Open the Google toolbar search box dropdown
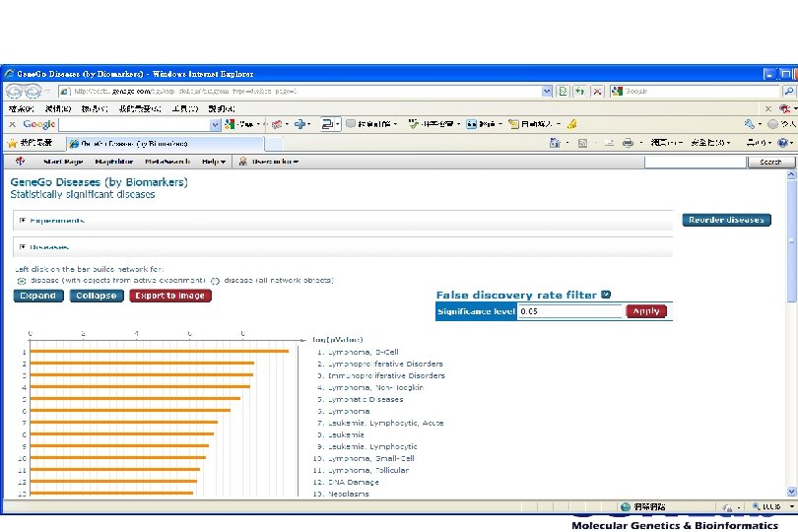The image size is (798, 532). pos(216,124)
